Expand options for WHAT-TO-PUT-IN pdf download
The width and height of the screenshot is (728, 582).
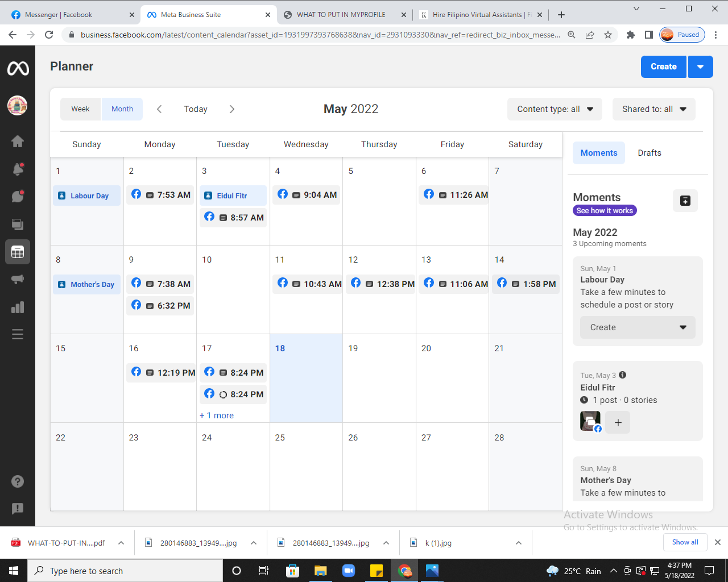tap(121, 543)
